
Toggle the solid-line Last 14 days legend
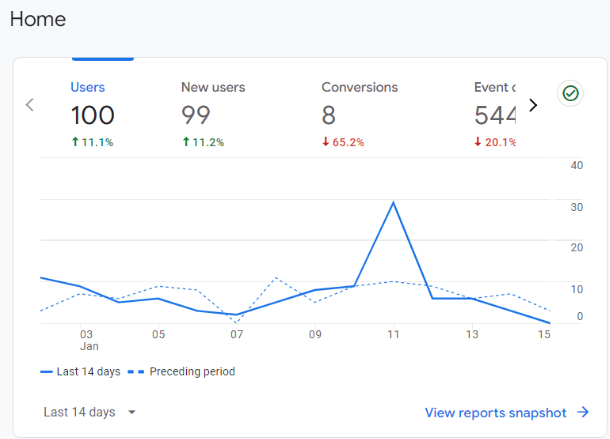click(80, 371)
